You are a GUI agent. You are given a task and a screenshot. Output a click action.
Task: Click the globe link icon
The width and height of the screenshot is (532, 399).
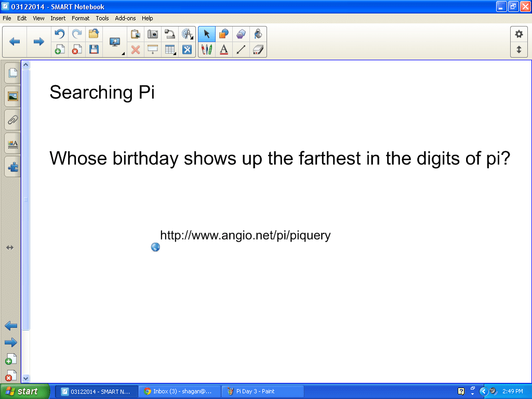(155, 247)
